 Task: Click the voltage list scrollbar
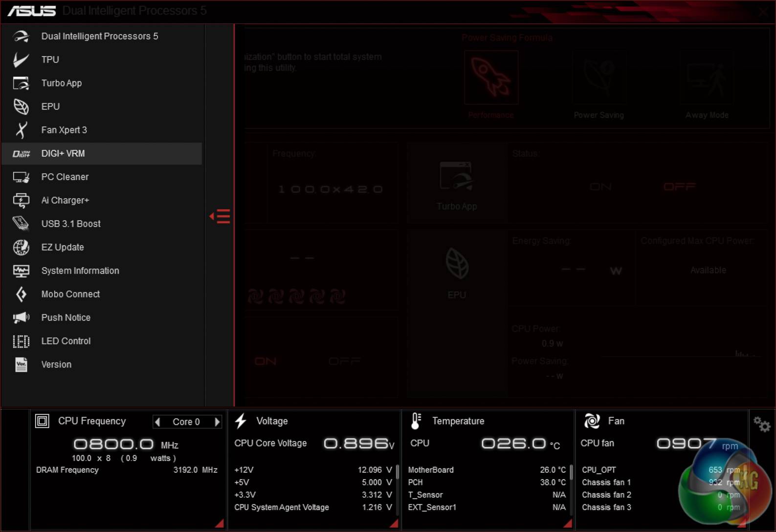pos(397,472)
